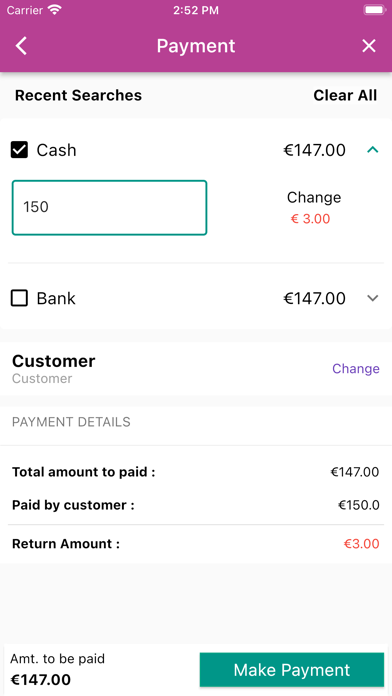This screenshot has height=696, width=392.
Task: Tap the Wi-Fi icon in status bar
Action: coord(55,10)
